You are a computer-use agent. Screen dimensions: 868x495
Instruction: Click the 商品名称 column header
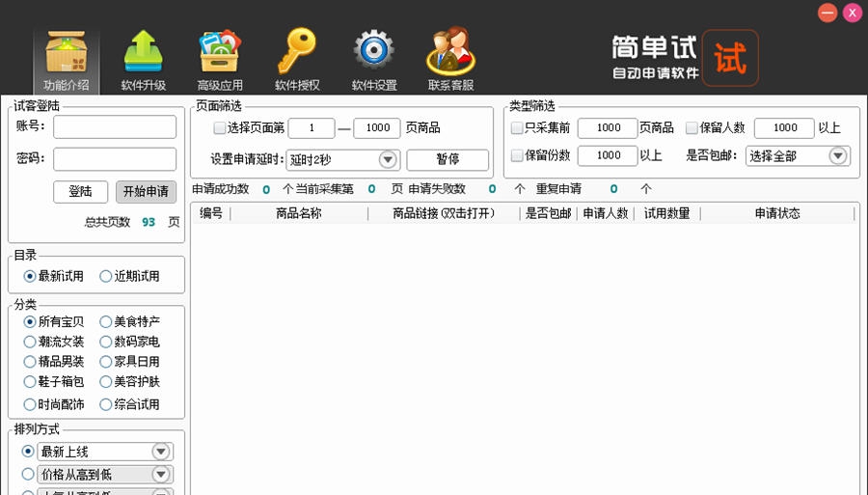click(299, 213)
